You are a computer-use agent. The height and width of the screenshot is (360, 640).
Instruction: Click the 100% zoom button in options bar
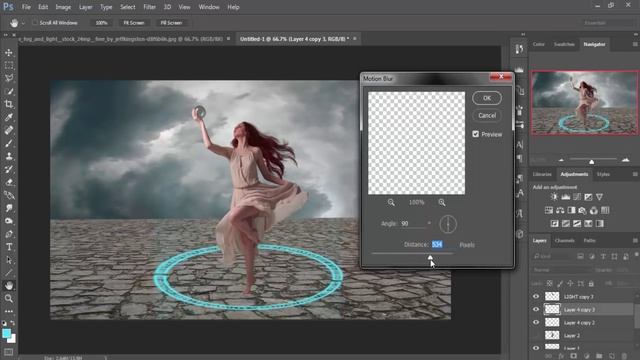pos(101,23)
